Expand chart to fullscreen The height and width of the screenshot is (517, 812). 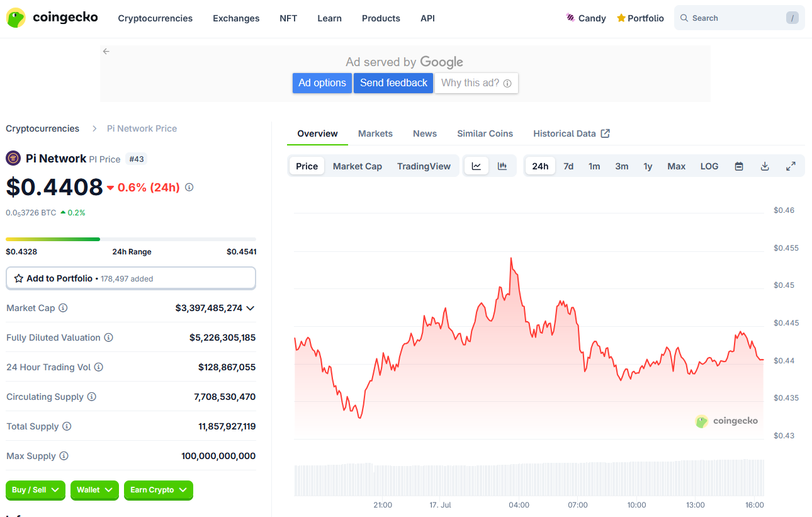[791, 166]
